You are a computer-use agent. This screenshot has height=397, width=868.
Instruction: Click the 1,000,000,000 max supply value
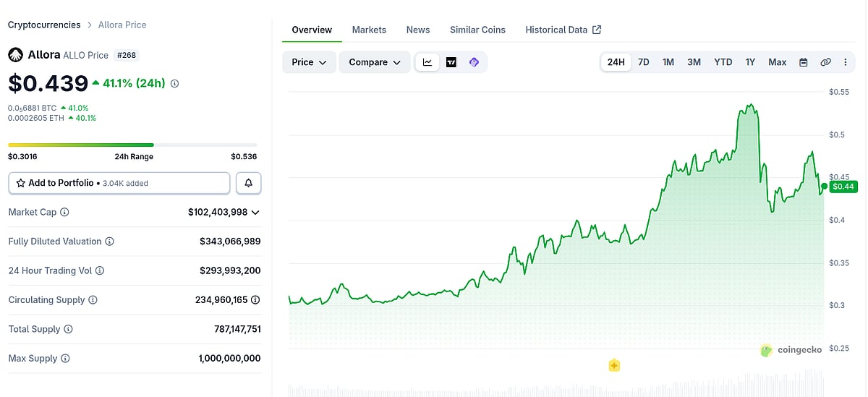tap(229, 358)
